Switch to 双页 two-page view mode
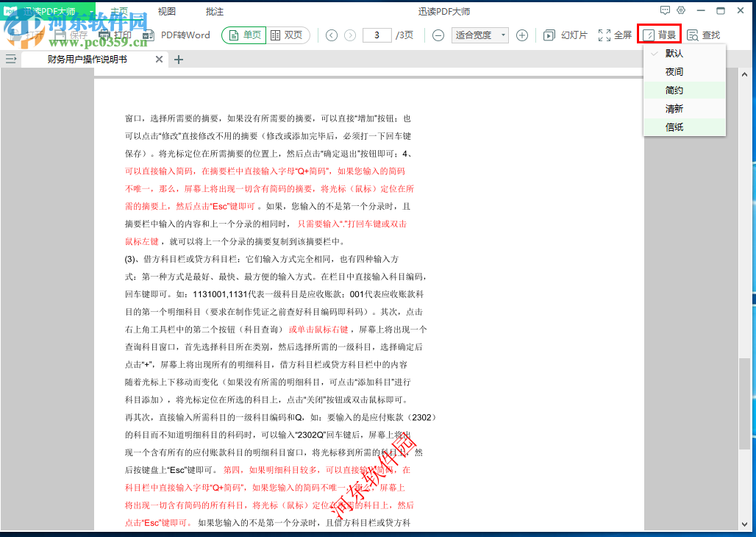Screen dimensions: 756x537 (283, 35)
